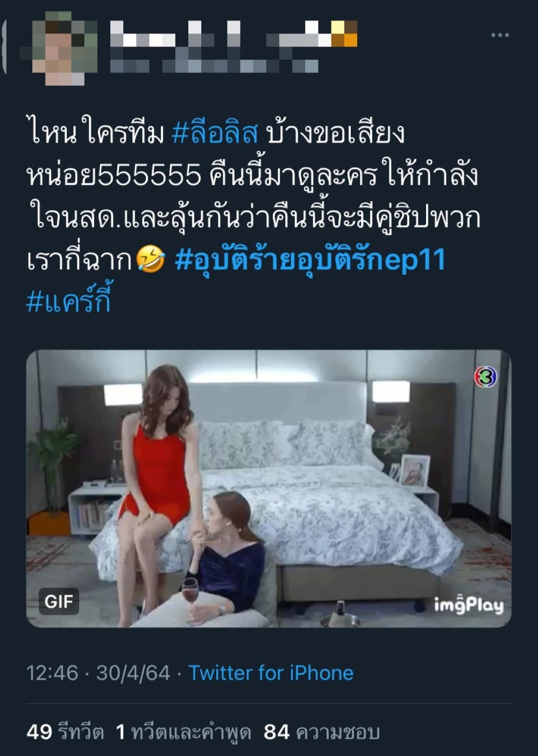
Task: Click the Twitter for iPhone source link
Action: 271,673
